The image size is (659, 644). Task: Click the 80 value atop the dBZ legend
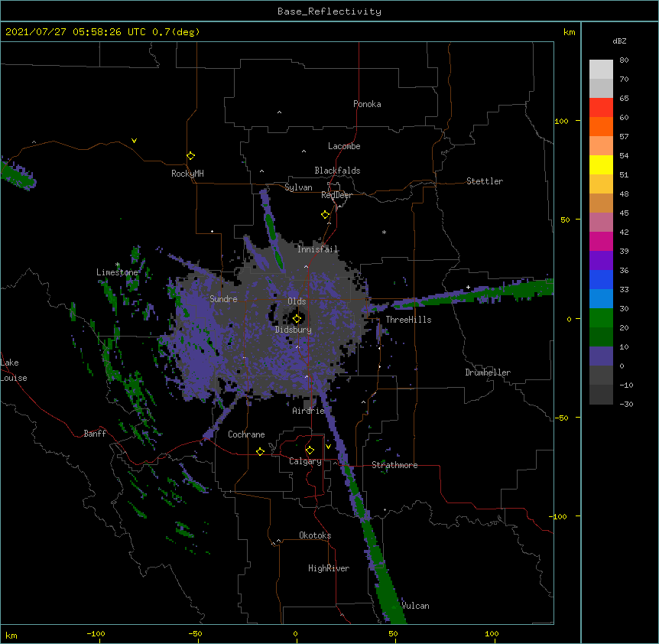[x=624, y=60]
